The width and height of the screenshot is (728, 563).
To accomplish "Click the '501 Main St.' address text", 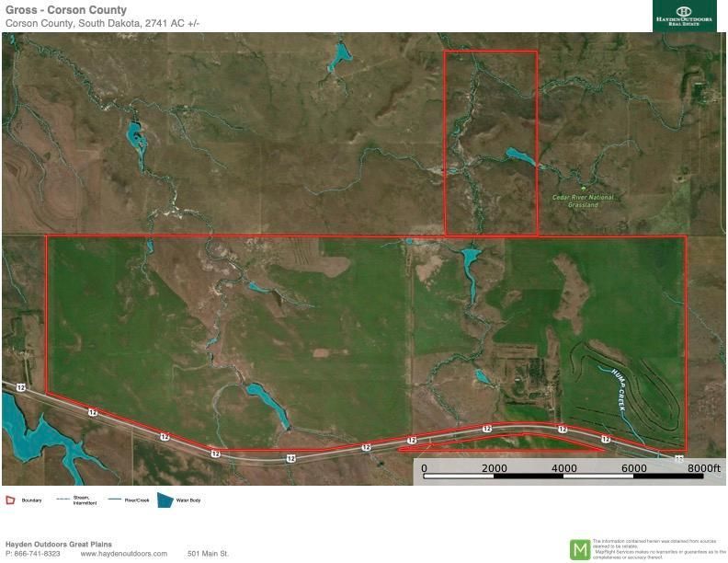I will 208,554.
